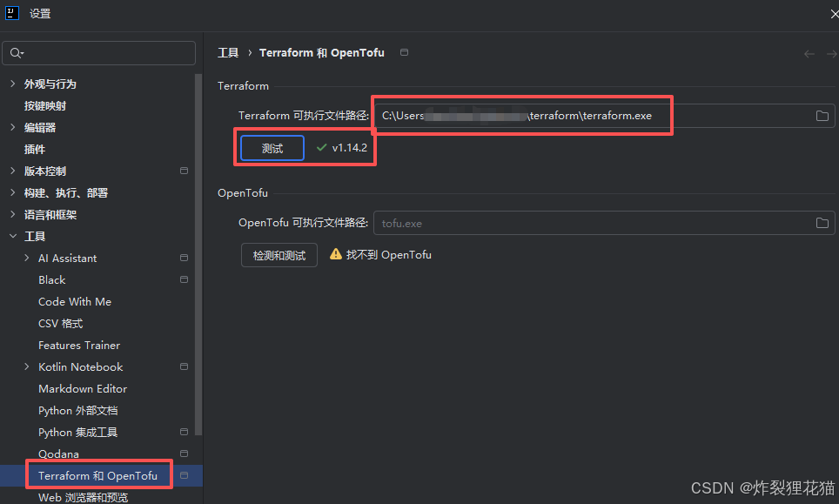839x504 pixels.
Task: Select Python 外部文档 settings
Action: coord(78,410)
